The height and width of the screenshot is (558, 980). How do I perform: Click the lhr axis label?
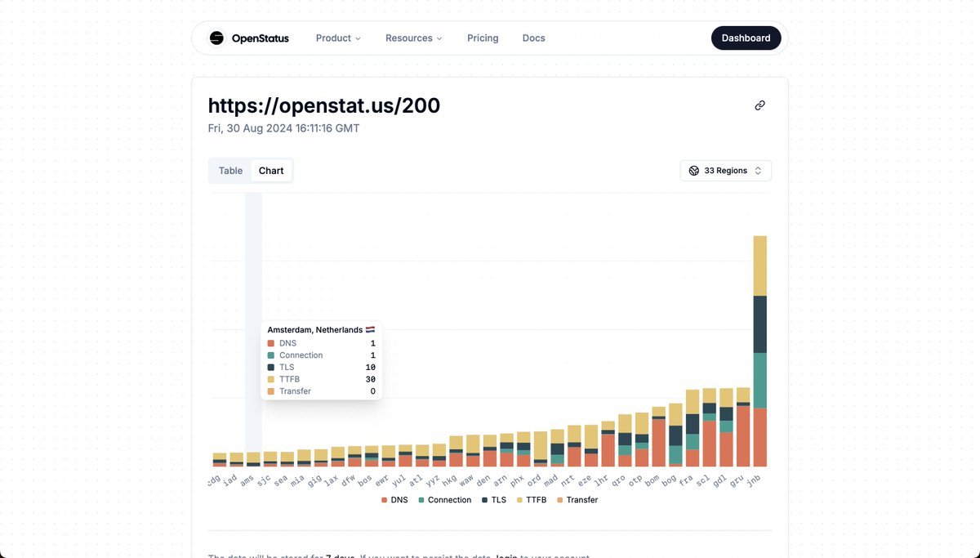[x=602, y=480]
